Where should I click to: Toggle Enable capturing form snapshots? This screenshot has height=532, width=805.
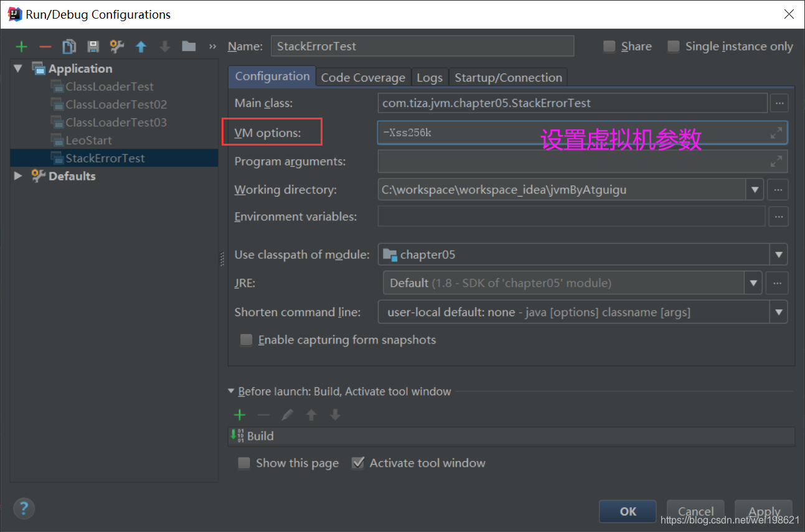[x=247, y=340]
